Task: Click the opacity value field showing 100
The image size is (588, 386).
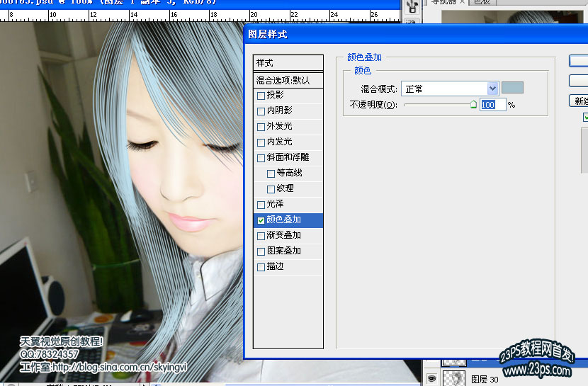Action: (x=493, y=105)
